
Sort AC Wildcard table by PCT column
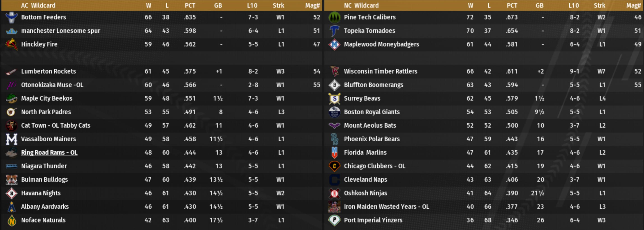click(190, 5)
